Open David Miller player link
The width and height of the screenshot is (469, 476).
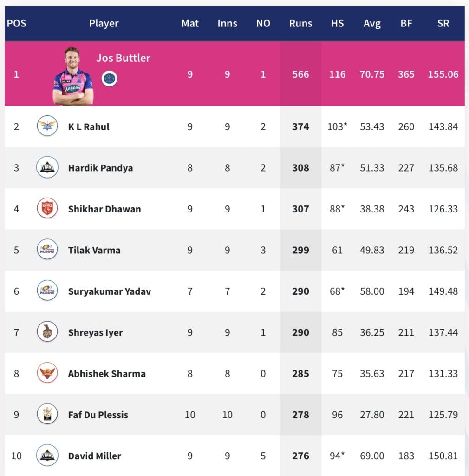click(94, 456)
